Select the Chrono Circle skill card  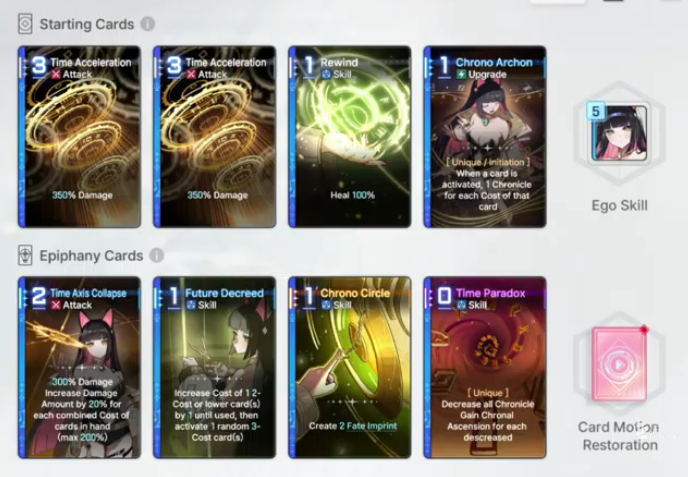pos(350,367)
